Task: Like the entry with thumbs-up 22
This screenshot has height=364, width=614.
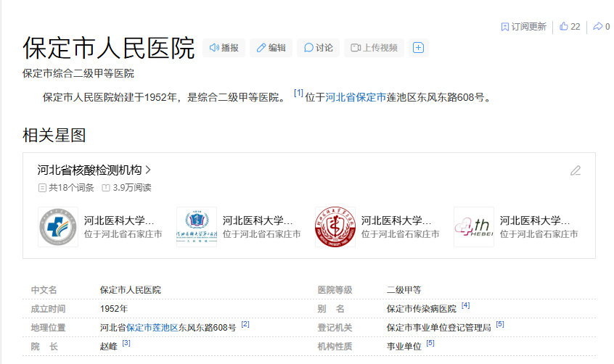Action: click(x=570, y=27)
